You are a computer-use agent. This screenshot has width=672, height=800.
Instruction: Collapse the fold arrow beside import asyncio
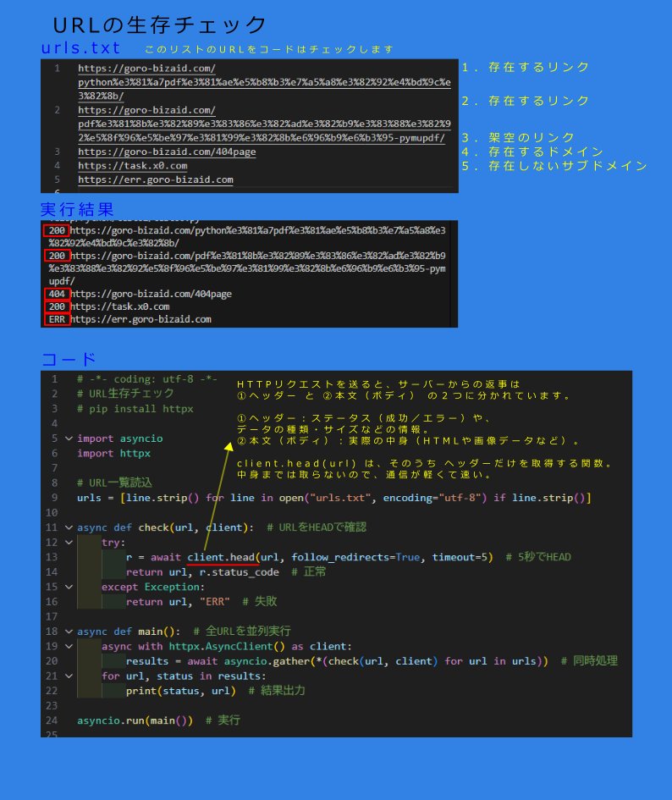click(69, 439)
